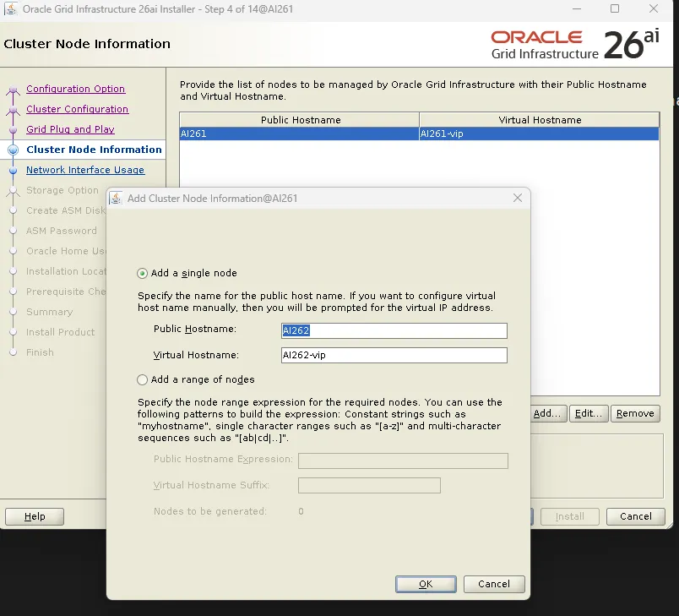Click the ASM Password step in the sidebar
679x616 pixels.
tap(62, 231)
